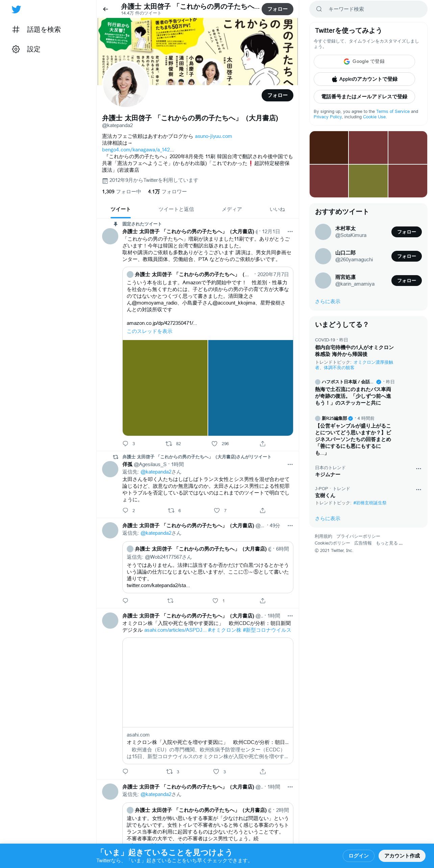Click もっと見る in the footer
Viewport: 434px width, 868px height.
(x=389, y=543)
